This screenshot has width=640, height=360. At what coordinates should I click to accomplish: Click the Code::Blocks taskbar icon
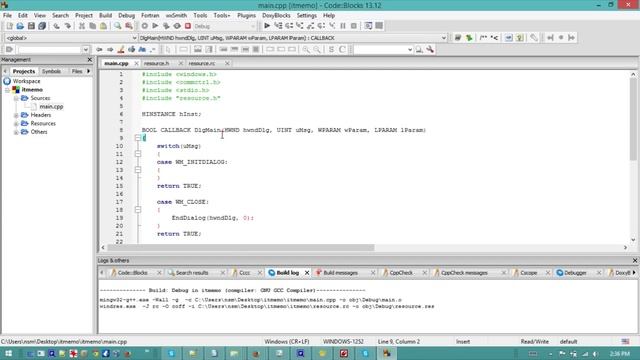pos(387,353)
